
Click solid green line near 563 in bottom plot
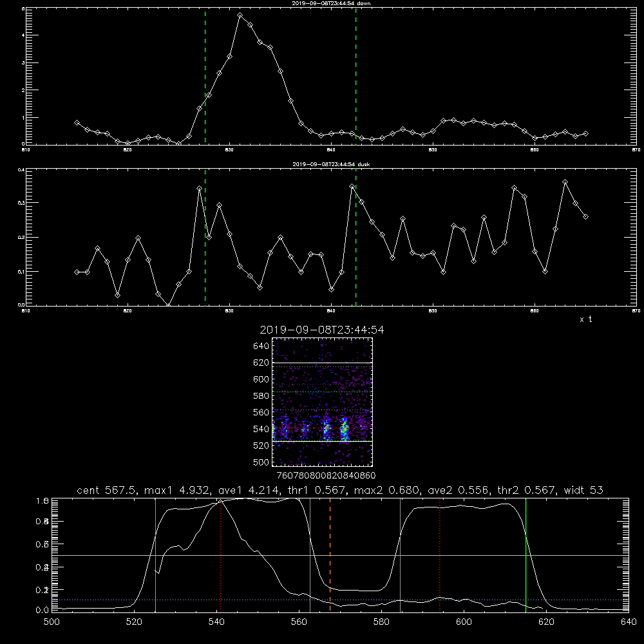(310, 555)
